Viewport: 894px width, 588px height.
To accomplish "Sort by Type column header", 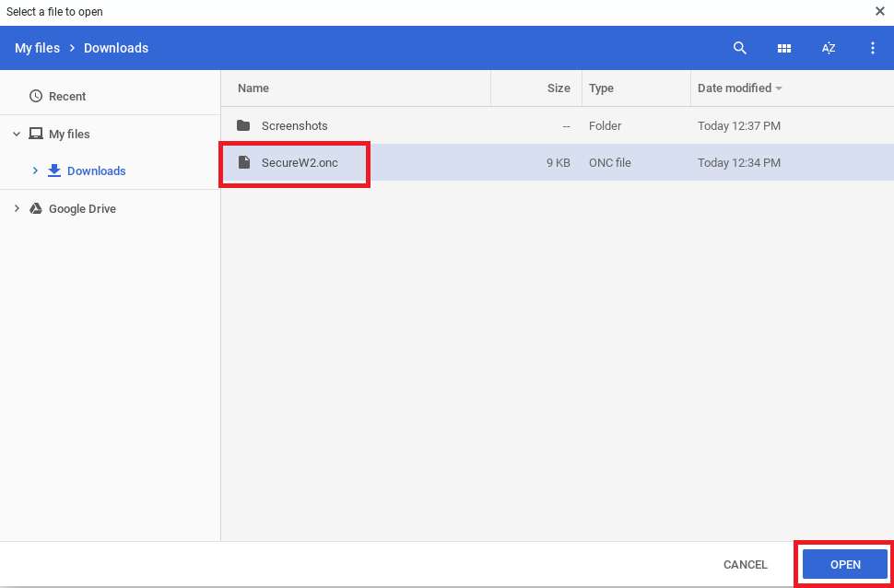I will pyautogui.click(x=601, y=88).
